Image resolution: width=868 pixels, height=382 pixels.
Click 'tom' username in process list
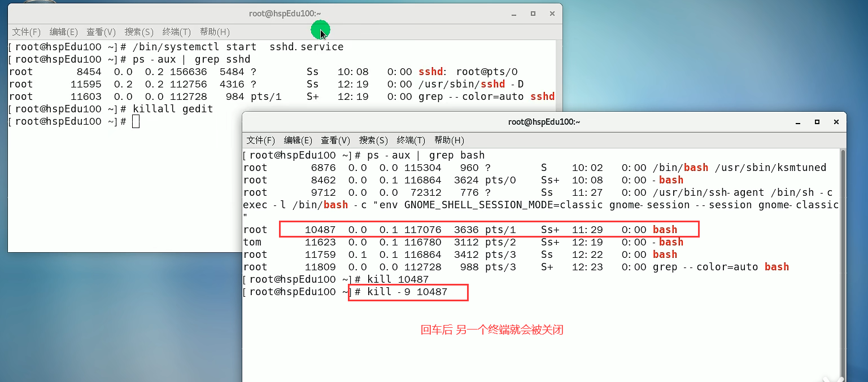[x=252, y=242]
